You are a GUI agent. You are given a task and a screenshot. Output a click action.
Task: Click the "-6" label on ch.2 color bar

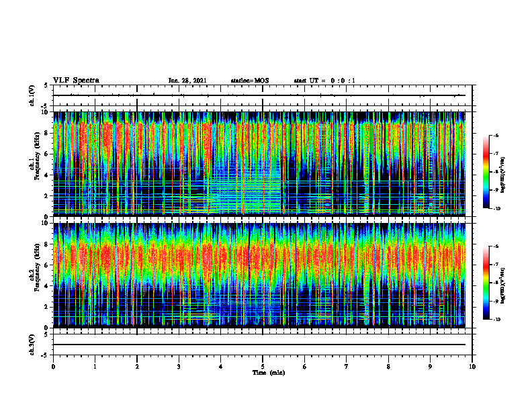(x=496, y=246)
